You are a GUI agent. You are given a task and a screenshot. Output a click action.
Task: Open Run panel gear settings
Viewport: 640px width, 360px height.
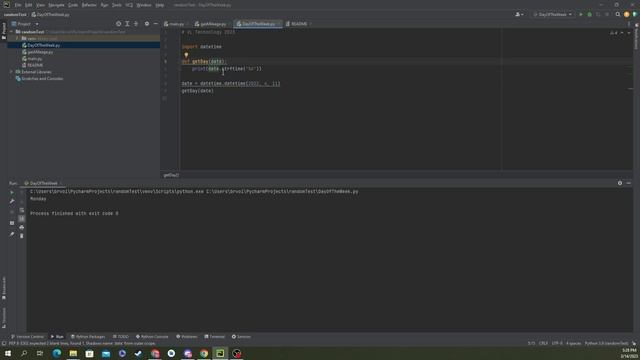tap(620, 183)
